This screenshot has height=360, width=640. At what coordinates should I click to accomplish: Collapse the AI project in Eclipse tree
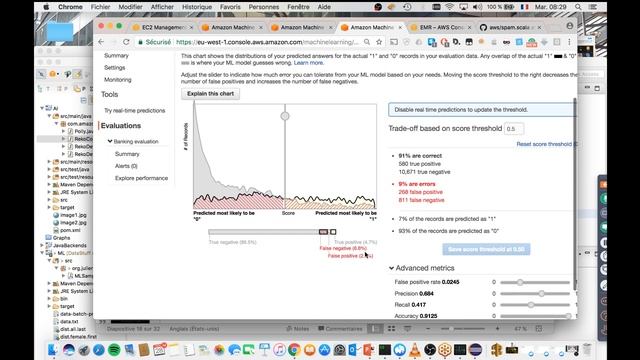pos(42,108)
